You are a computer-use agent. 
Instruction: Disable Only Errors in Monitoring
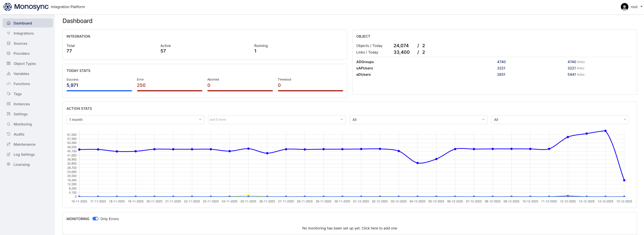95,219
